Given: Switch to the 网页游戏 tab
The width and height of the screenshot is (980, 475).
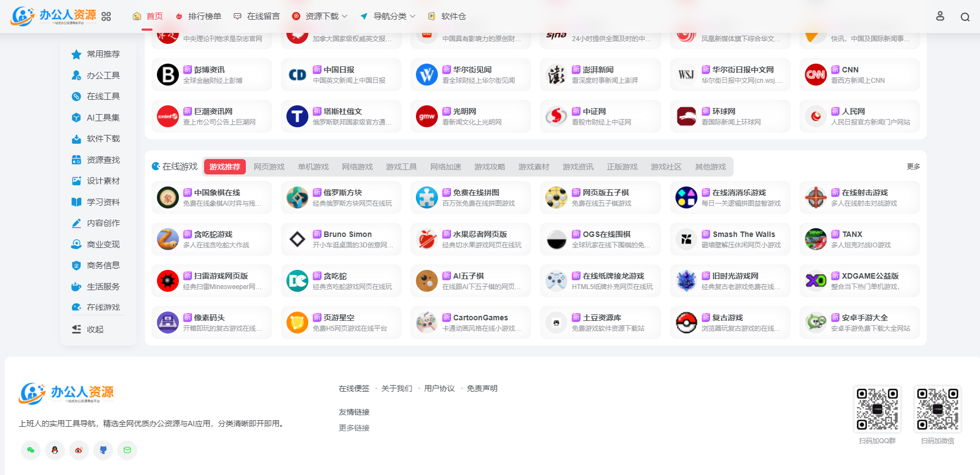Looking at the screenshot, I should coord(269,167).
